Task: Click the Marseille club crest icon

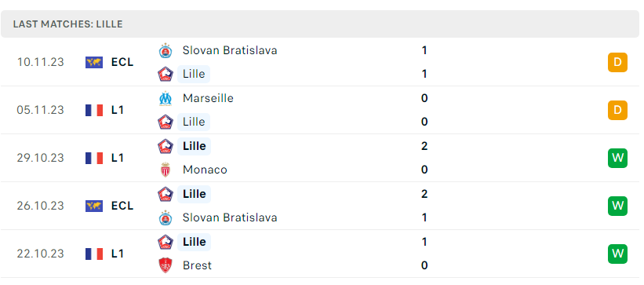Action: (x=166, y=98)
